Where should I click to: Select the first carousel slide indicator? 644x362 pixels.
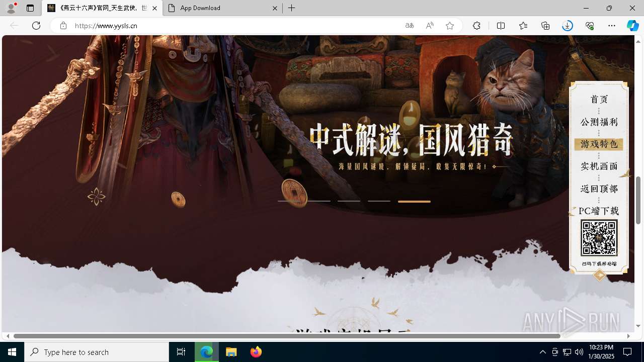[288, 201]
